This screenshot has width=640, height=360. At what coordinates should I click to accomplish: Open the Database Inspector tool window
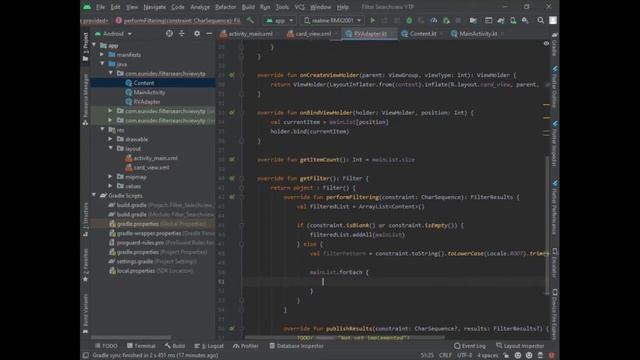pos(296,346)
